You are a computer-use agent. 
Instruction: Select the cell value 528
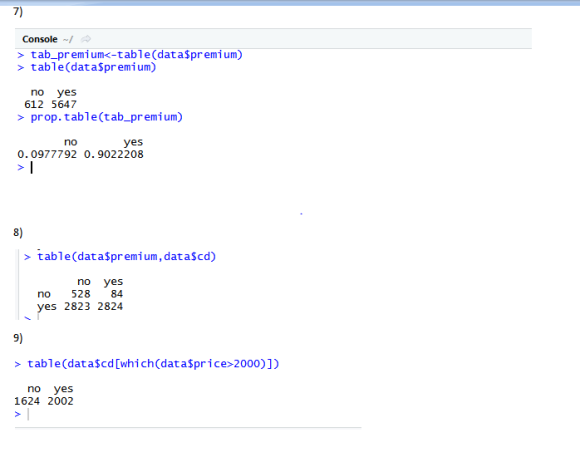click(81, 294)
